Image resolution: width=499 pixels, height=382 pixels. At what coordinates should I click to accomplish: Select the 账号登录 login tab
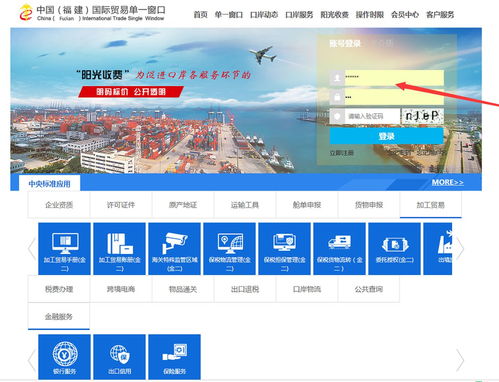[345, 43]
